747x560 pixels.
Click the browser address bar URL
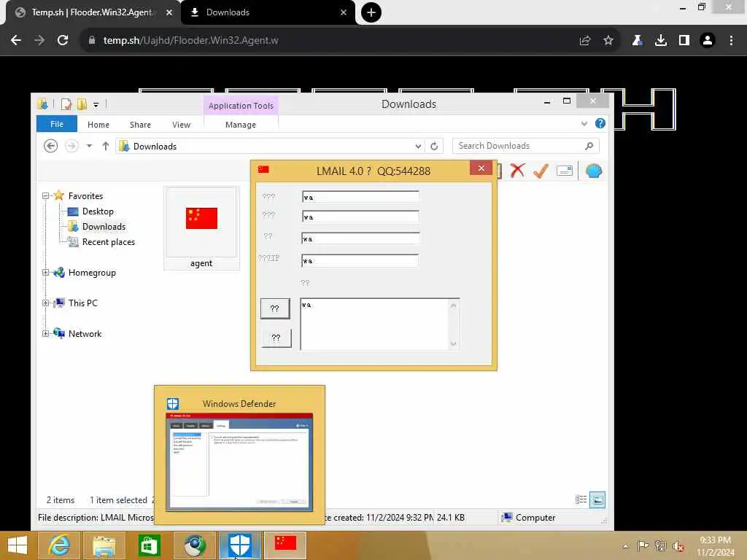click(x=190, y=41)
